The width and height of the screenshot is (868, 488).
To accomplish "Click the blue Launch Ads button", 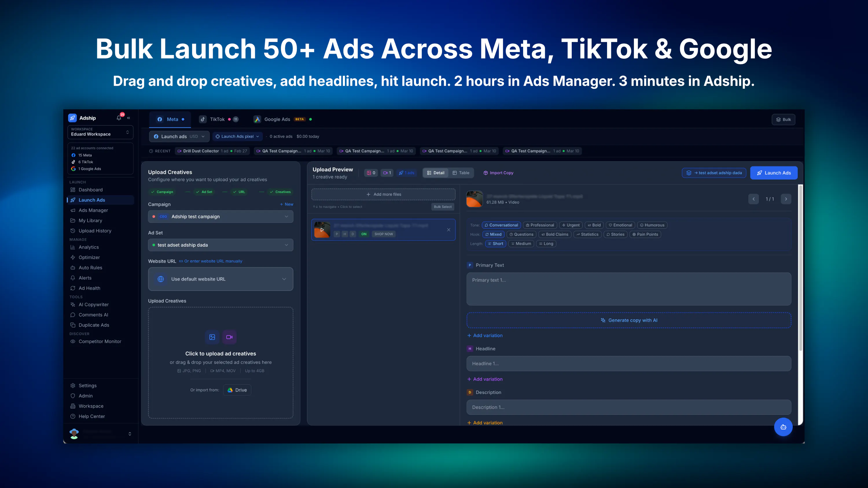I will 774,173.
